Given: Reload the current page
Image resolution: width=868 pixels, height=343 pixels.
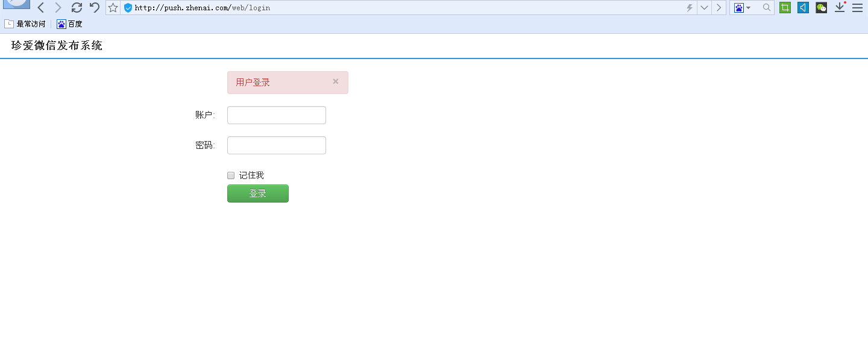Looking at the screenshot, I should (x=77, y=8).
